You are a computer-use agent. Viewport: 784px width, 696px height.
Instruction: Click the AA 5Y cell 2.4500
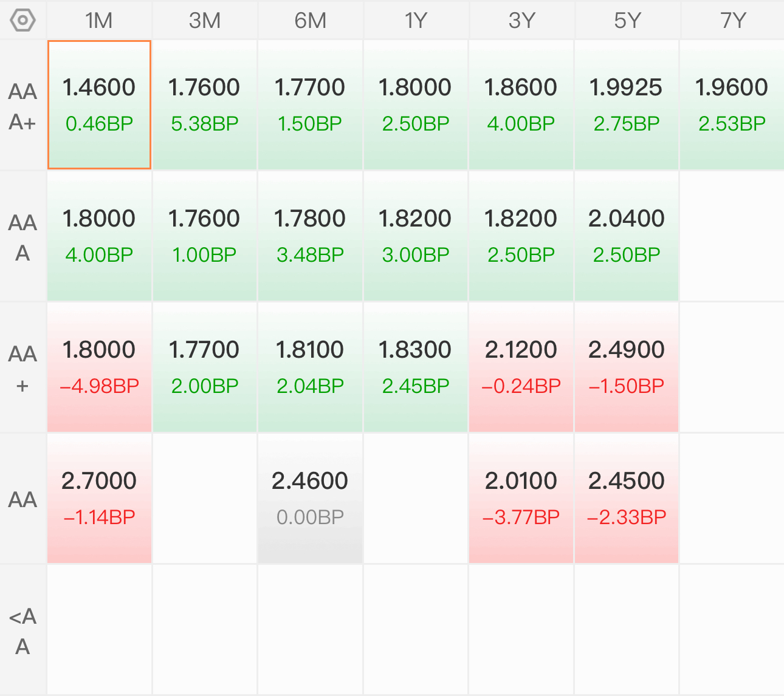(x=627, y=499)
